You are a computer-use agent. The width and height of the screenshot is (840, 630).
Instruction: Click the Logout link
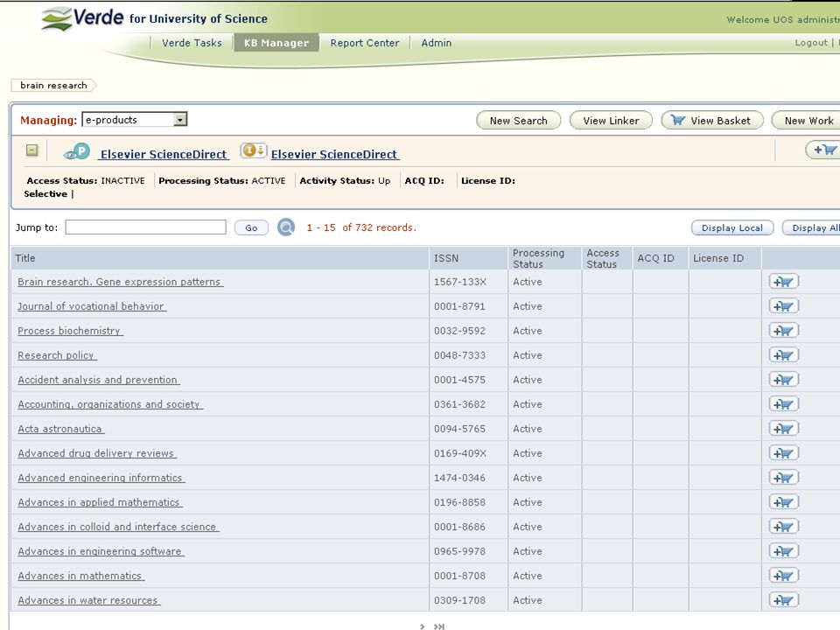coord(811,42)
